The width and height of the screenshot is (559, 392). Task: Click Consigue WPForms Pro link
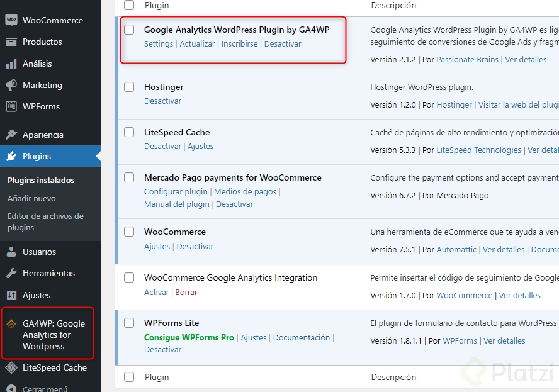[189, 337]
